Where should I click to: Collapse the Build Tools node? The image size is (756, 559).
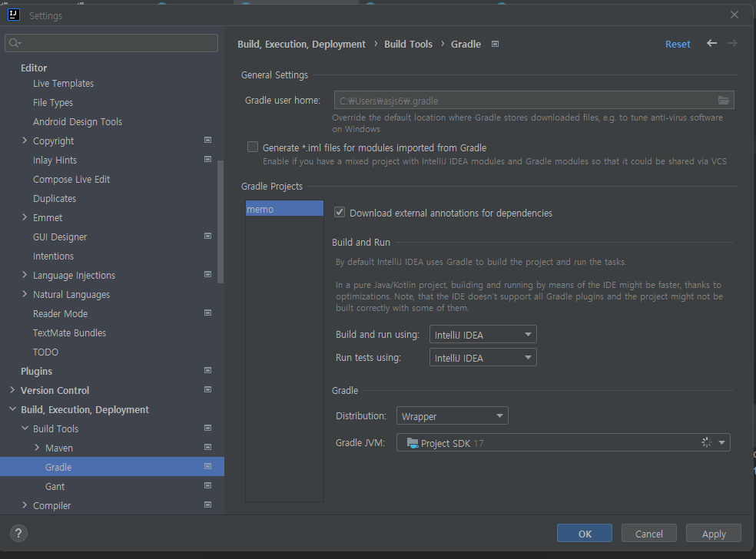point(25,428)
